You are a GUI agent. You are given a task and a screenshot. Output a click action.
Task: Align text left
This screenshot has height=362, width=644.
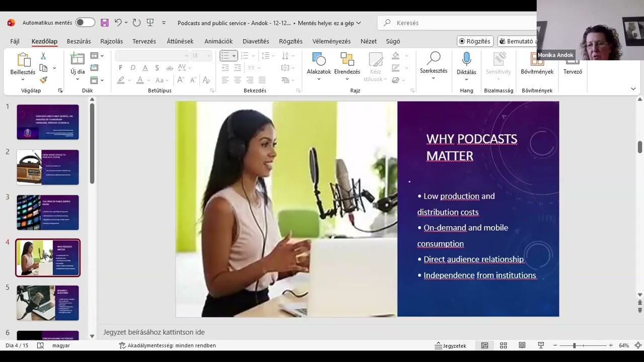pos(225,80)
